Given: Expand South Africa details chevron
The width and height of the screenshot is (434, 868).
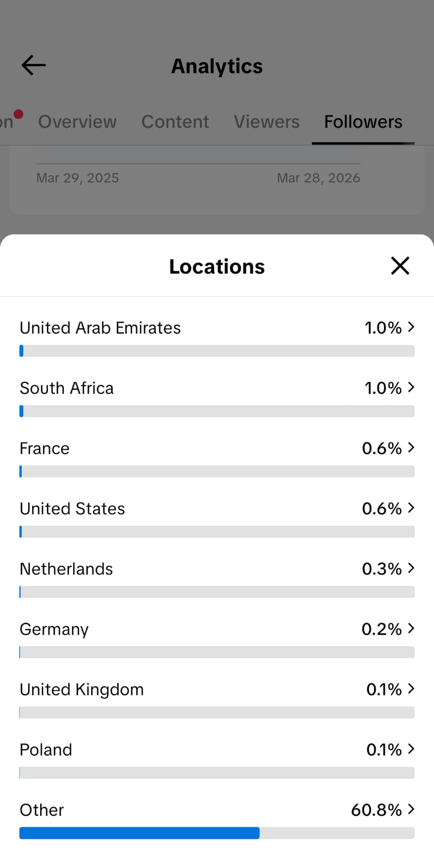Looking at the screenshot, I should coord(411,387).
